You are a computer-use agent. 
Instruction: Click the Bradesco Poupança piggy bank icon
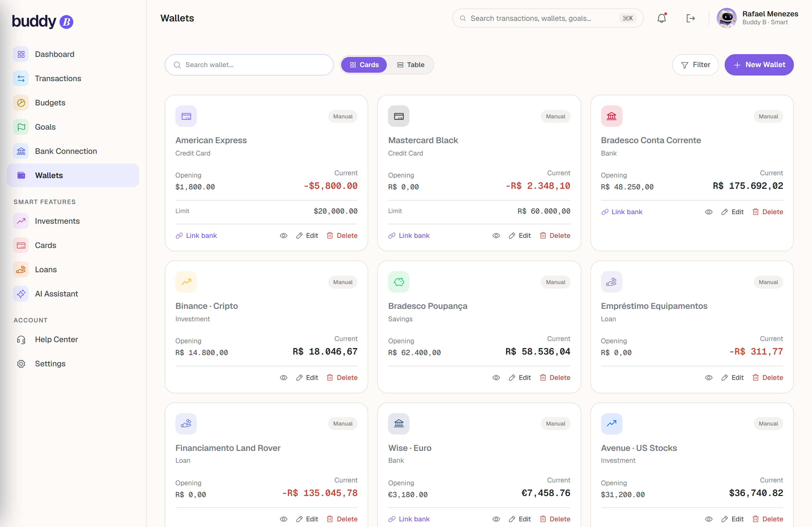tap(398, 282)
